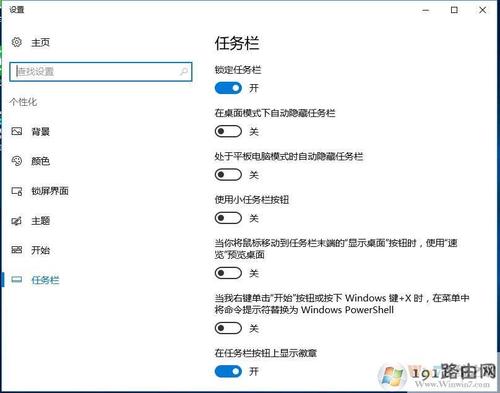Click the 开始 start icon

[x=17, y=250]
